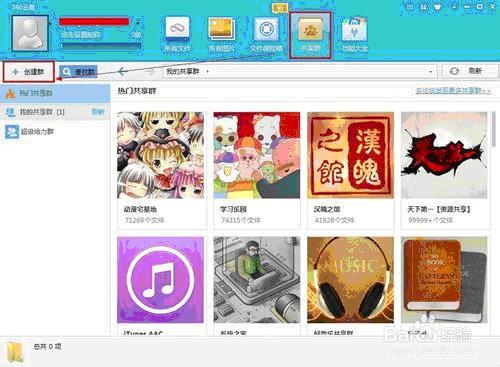Click the vertical scrollbar of group list

point(494,129)
